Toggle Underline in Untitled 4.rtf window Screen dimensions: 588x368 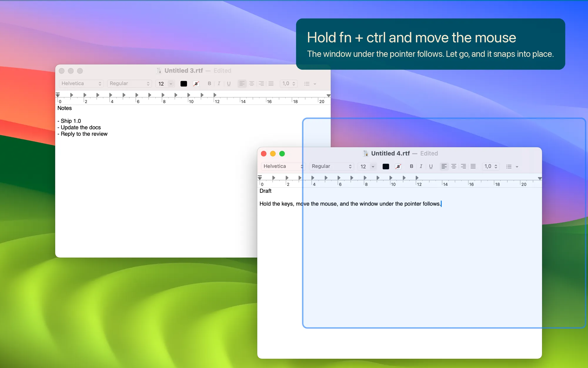431,166
